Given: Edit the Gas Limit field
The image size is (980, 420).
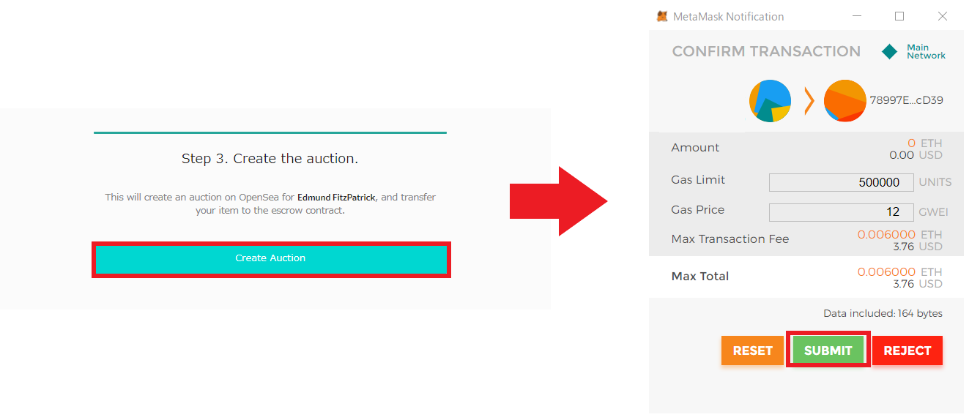Looking at the screenshot, I should pyautogui.click(x=841, y=182).
